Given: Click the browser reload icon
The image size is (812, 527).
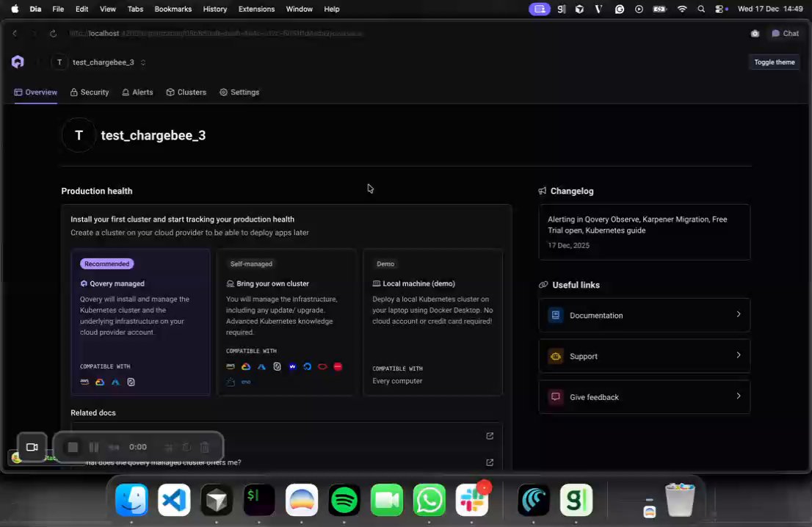Looking at the screenshot, I should click(53, 34).
